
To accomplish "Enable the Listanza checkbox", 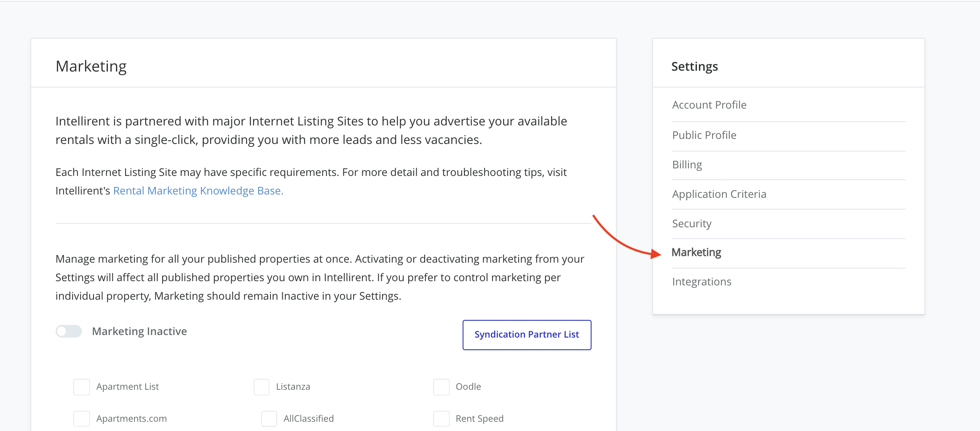I will tap(261, 387).
